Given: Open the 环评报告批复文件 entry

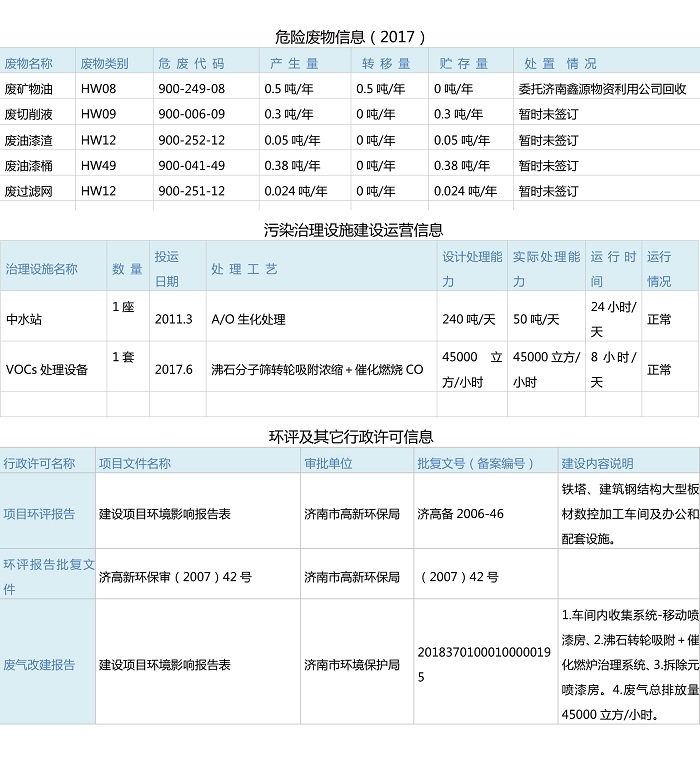Looking at the screenshot, I should tap(48, 577).
